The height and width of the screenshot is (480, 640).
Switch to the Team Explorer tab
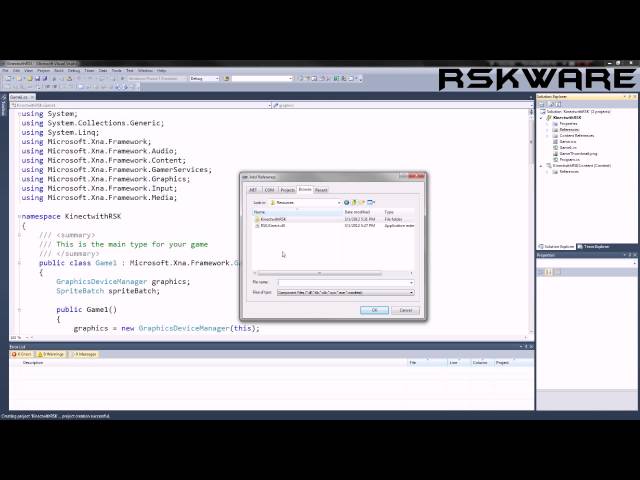click(594, 247)
